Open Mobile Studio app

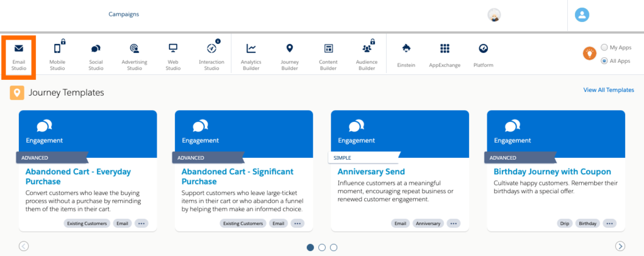point(57,55)
